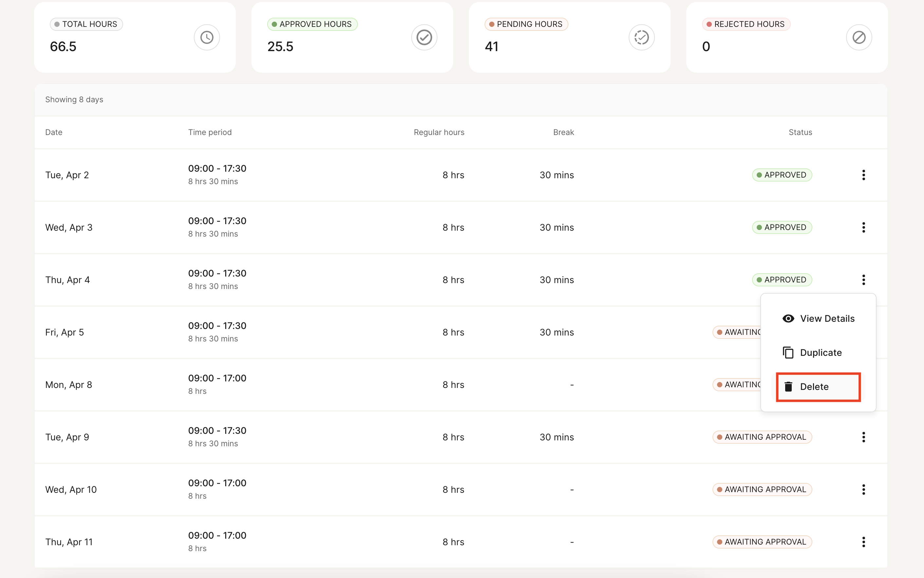Image resolution: width=924 pixels, height=578 pixels.
Task: Open three-dot menu for Wed, Apr 3
Action: [863, 227]
